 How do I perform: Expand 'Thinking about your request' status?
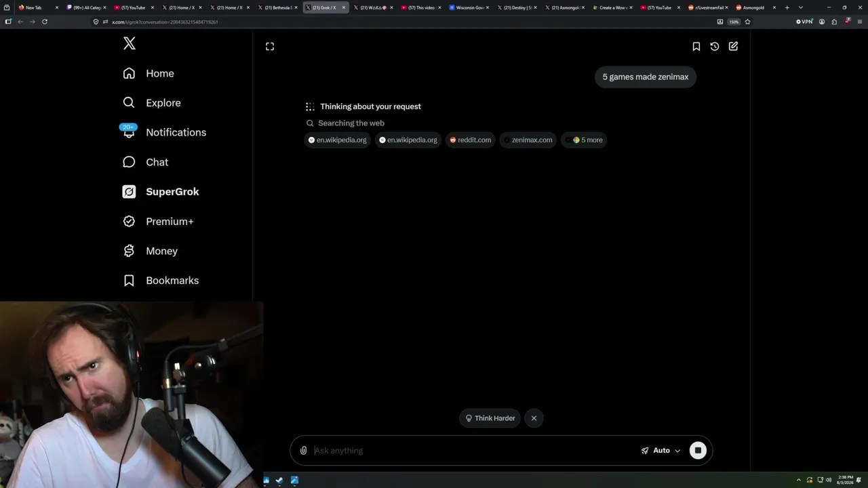(x=370, y=106)
